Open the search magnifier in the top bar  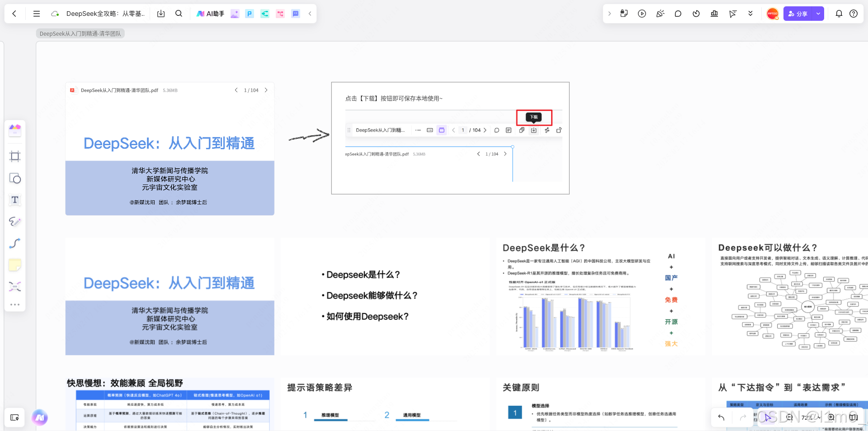pos(179,14)
